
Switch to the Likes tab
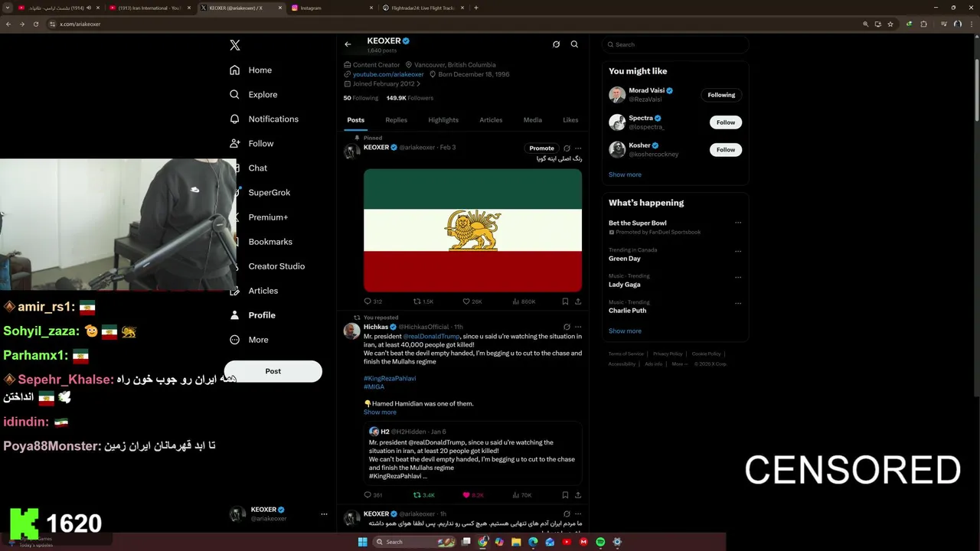570,119
